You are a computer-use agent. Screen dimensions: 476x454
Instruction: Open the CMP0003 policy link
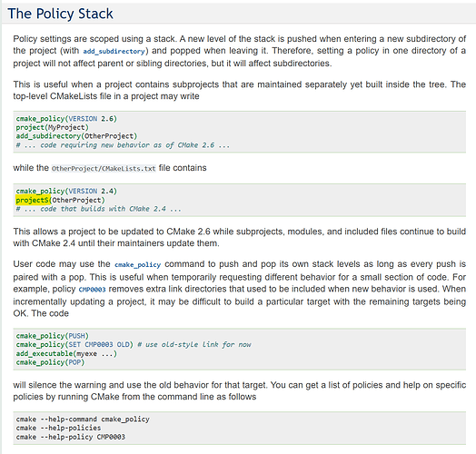pos(92,290)
